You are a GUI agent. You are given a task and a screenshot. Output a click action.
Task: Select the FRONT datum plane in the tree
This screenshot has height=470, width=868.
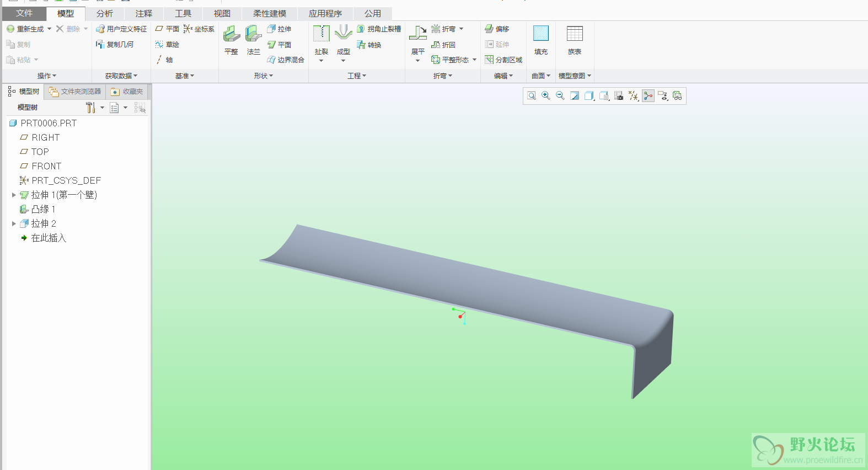tap(40, 166)
